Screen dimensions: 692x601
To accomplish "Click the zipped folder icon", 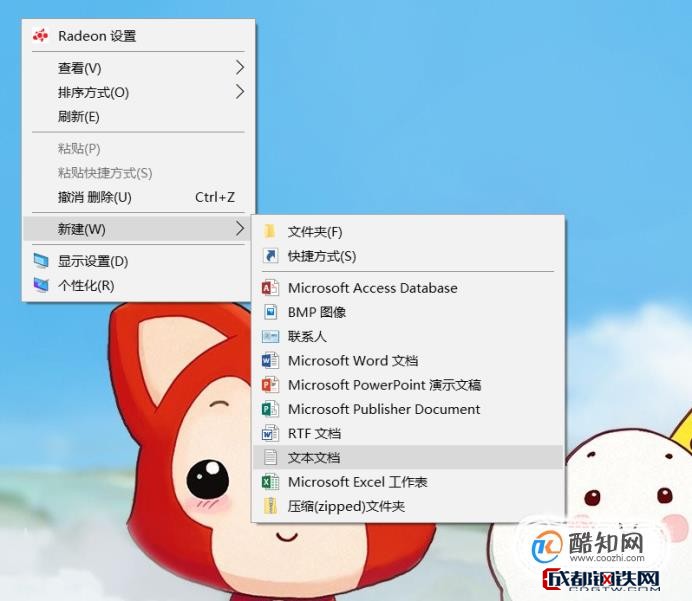I will coord(270,506).
